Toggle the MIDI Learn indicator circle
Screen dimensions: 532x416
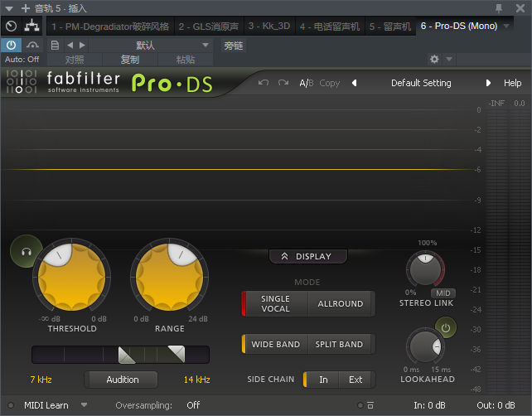tap(11, 405)
